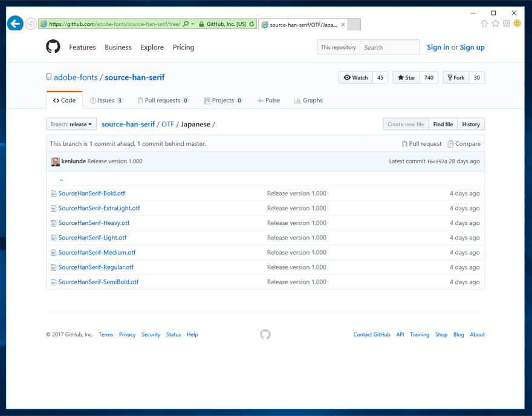
Task: Click file icon beside SourceHanSerif-Heavy.otf
Action: tap(53, 223)
